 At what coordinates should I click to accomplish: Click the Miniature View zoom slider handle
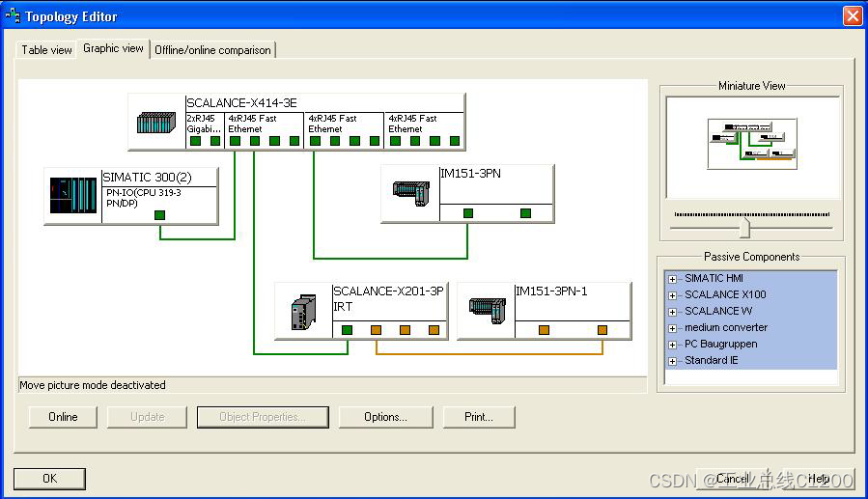[745, 228]
